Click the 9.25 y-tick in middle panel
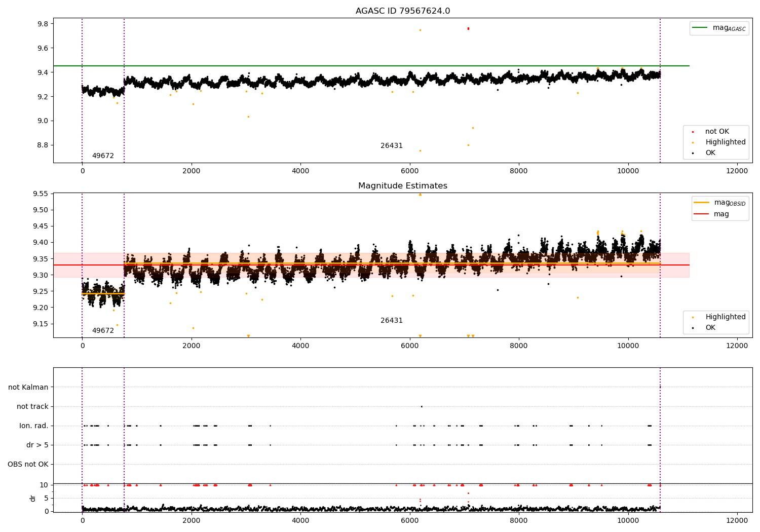 (41, 292)
